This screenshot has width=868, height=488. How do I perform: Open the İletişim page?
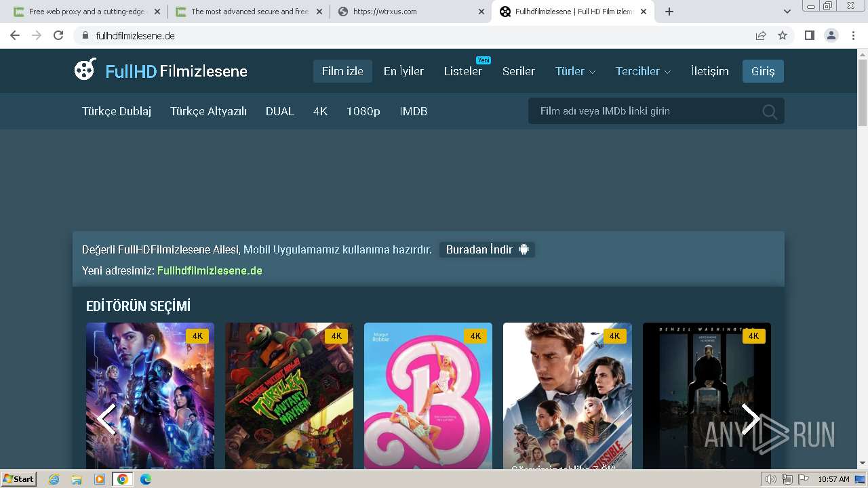click(710, 71)
